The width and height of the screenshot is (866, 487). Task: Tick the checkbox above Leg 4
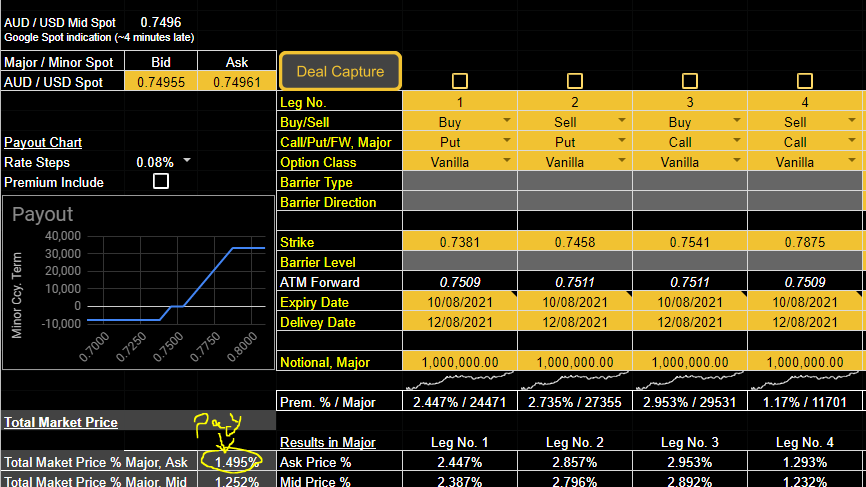[804, 81]
